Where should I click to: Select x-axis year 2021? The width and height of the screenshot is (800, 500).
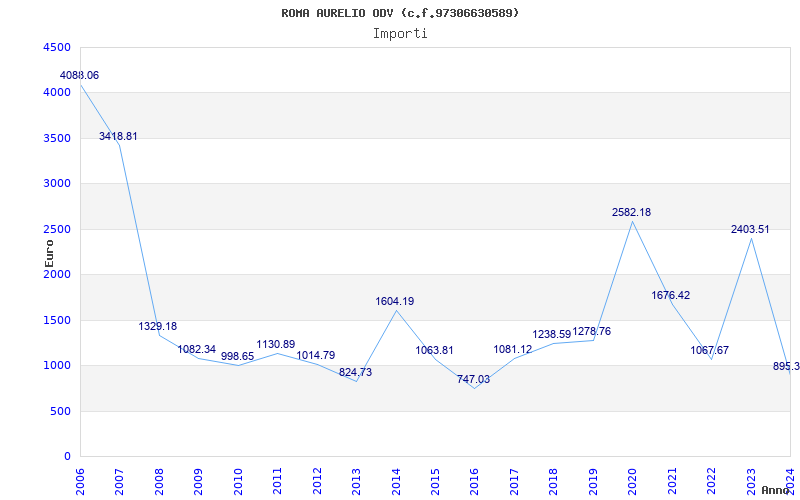coord(672,481)
